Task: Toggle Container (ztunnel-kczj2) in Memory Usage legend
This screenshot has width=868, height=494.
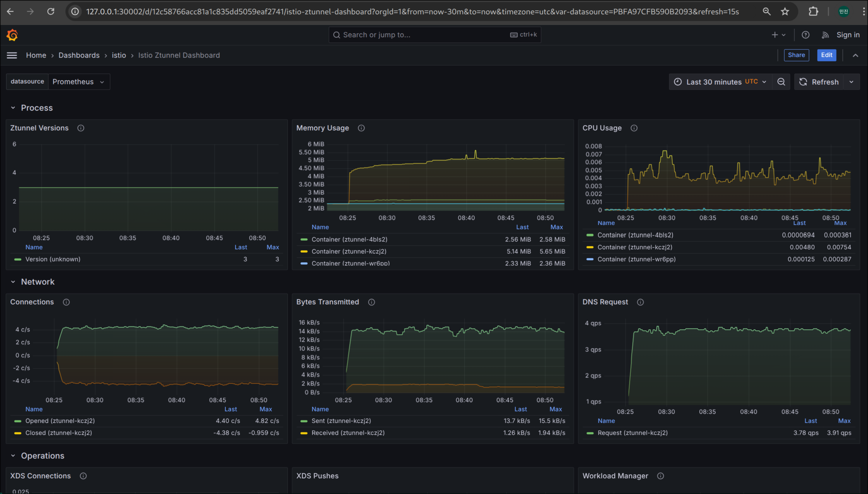Action: (x=349, y=252)
